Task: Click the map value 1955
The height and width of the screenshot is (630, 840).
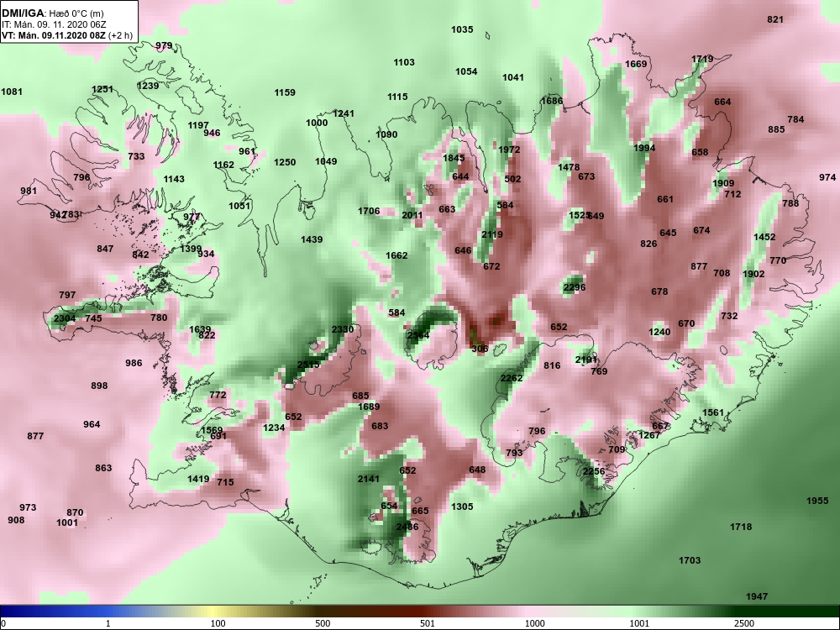Action: point(817,501)
